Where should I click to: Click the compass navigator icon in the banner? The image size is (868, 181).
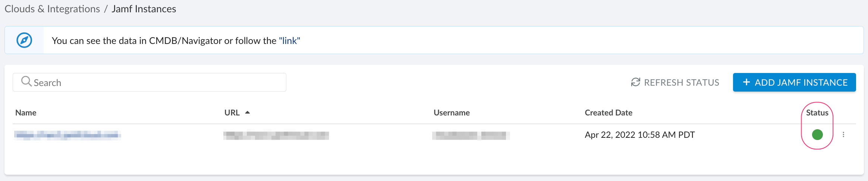point(24,40)
